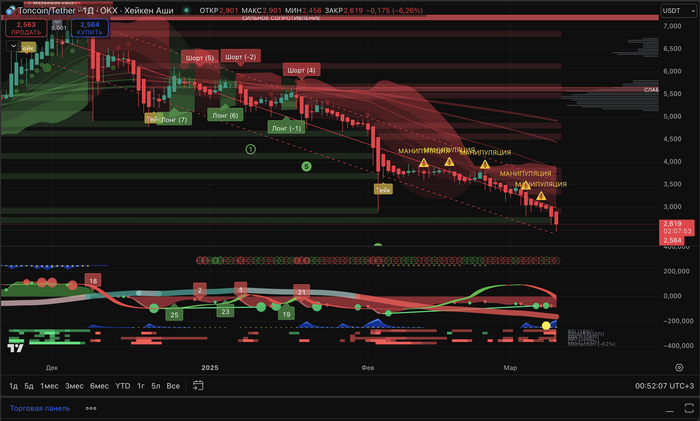
Task: Maximize the bottom trading panel
Action: pyautogui.click(x=689, y=408)
